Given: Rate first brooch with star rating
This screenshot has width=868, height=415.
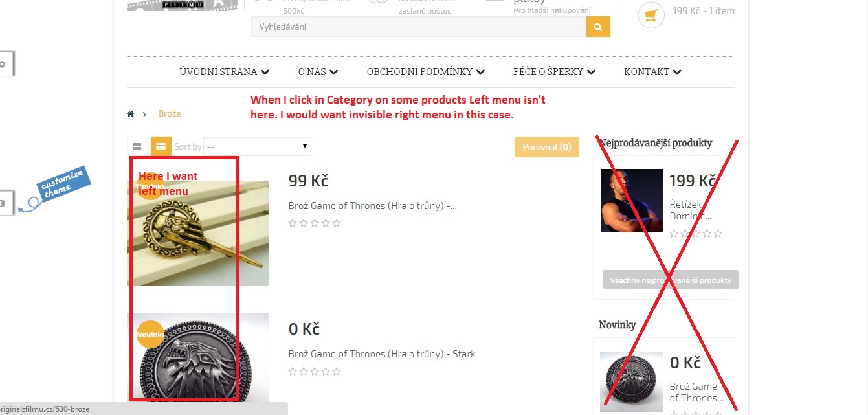Looking at the screenshot, I should pos(315,223).
